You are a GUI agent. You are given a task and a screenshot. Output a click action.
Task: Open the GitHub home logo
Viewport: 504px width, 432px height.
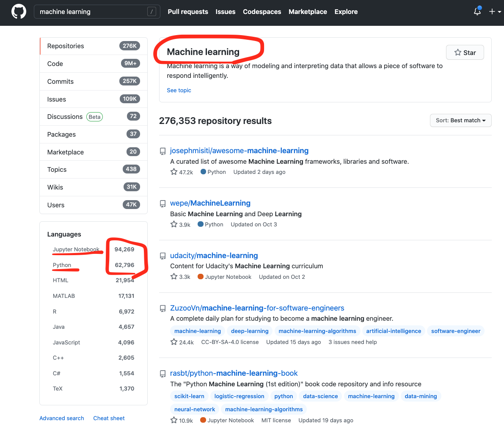click(x=19, y=11)
